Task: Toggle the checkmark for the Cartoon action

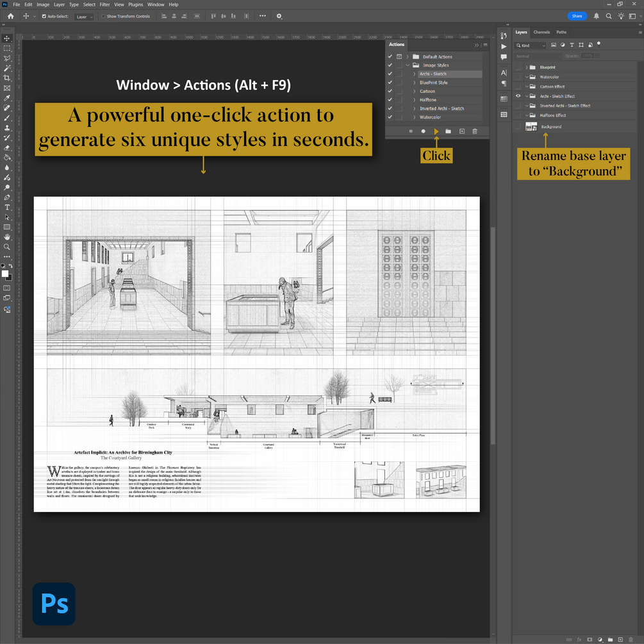Action: (390, 91)
